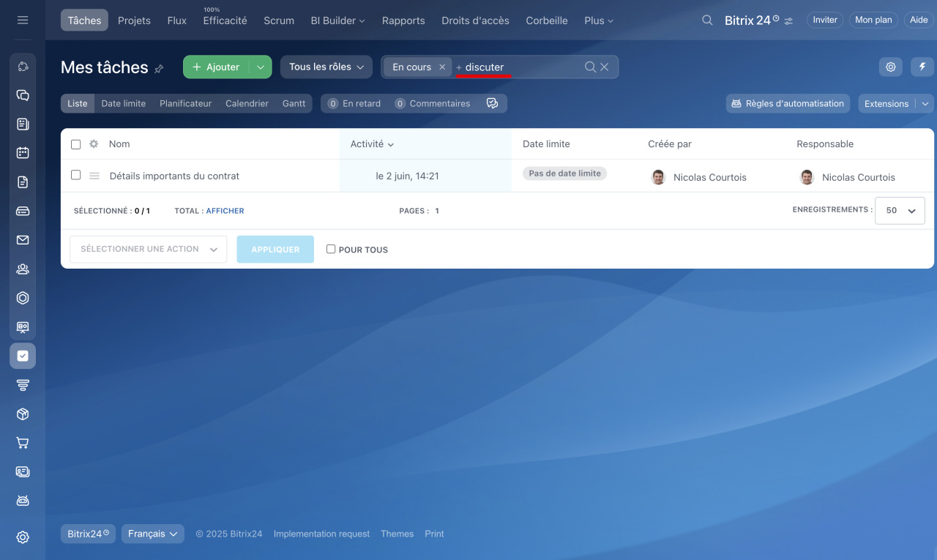Click the Inviter button
This screenshot has height=560, width=937.
point(825,20)
